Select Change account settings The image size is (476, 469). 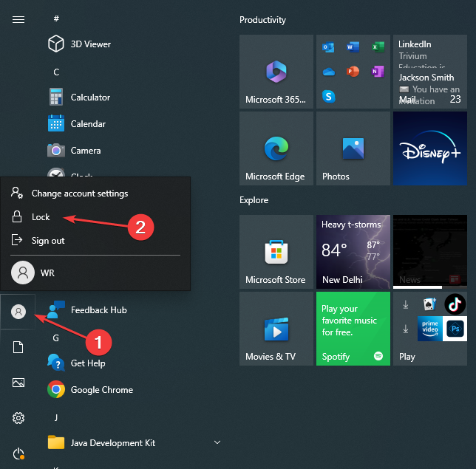[95, 194]
